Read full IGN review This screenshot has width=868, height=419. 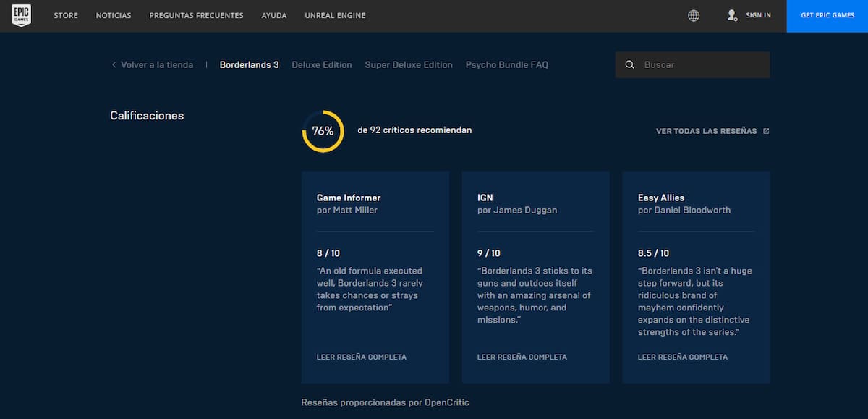click(x=522, y=357)
